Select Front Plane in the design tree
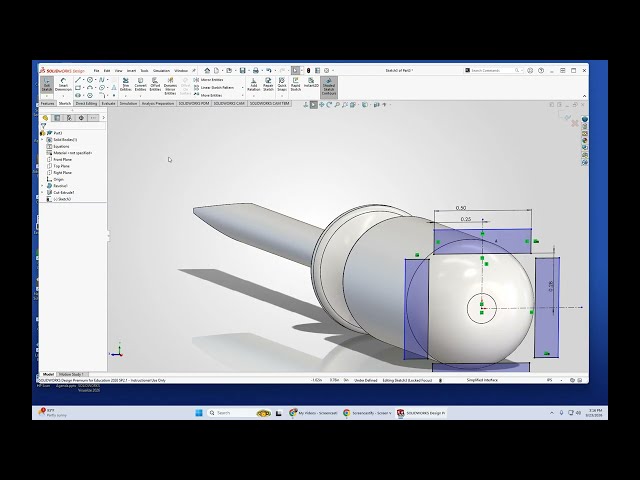This screenshot has width=640, height=480. pyautogui.click(x=62, y=160)
